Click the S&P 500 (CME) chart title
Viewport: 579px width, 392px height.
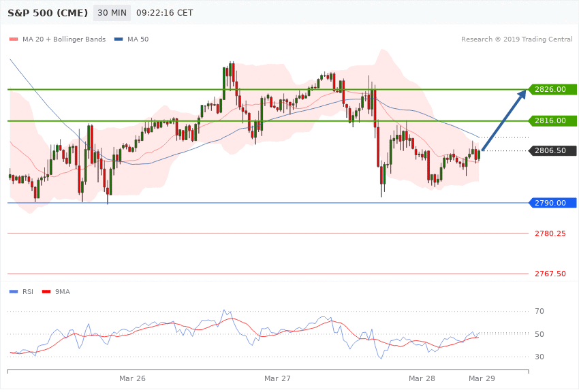point(48,13)
